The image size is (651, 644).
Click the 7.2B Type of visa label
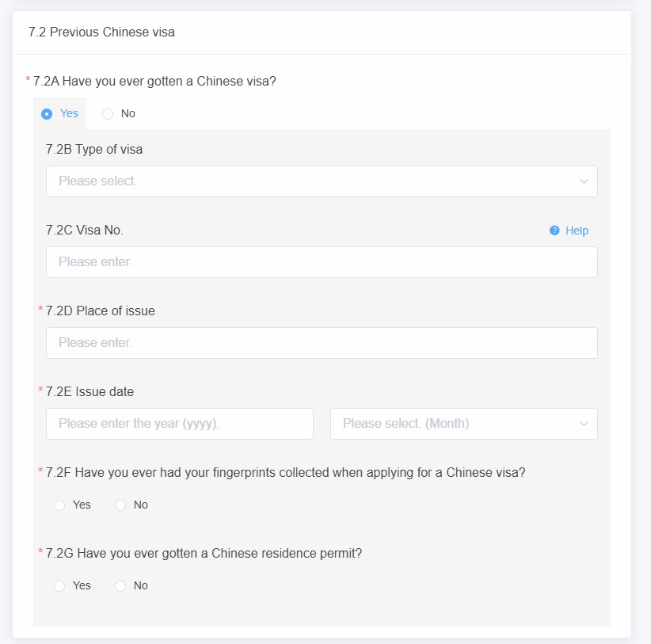click(x=94, y=150)
